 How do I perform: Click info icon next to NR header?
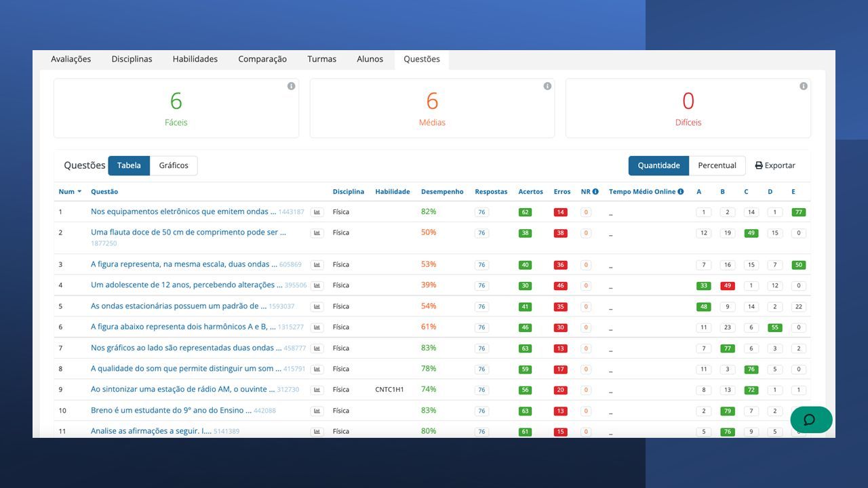tap(595, 192)
